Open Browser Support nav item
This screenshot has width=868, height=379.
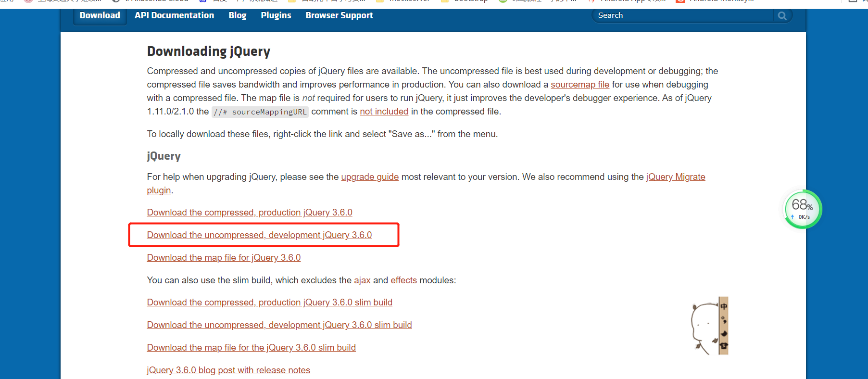click(339, 15)
